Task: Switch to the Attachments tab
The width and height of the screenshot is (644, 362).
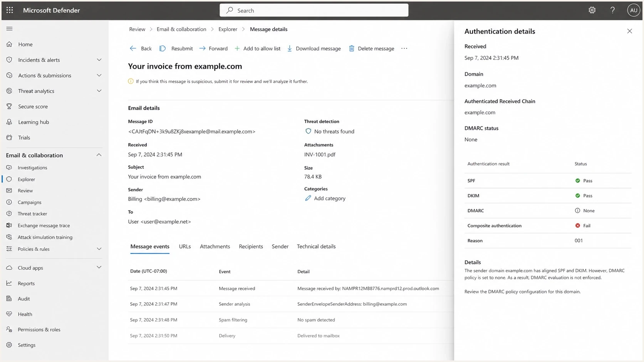Action: pos(215,246)
